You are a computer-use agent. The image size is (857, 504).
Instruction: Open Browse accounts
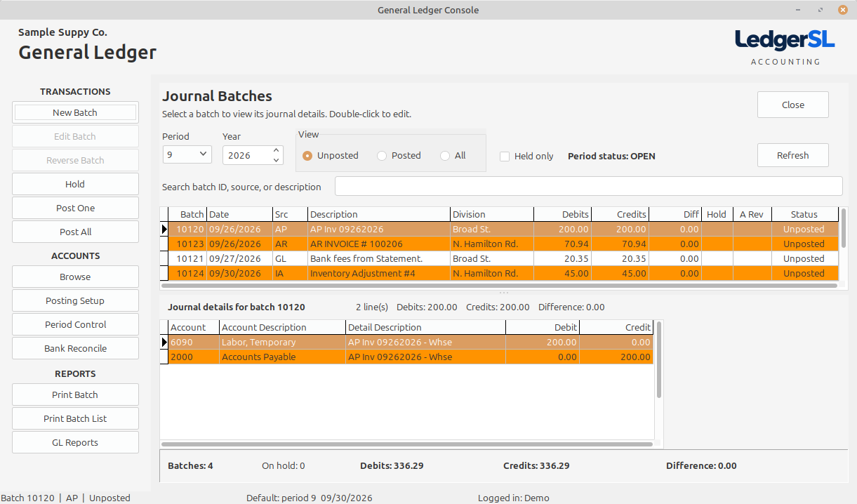(x=75, y=277)
